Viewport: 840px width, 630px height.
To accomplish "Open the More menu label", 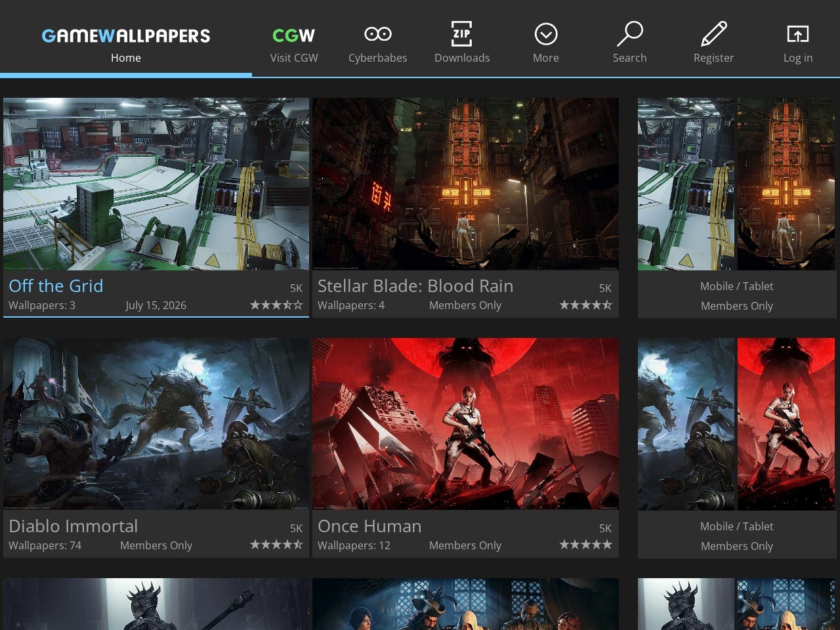I will [546, 58].
